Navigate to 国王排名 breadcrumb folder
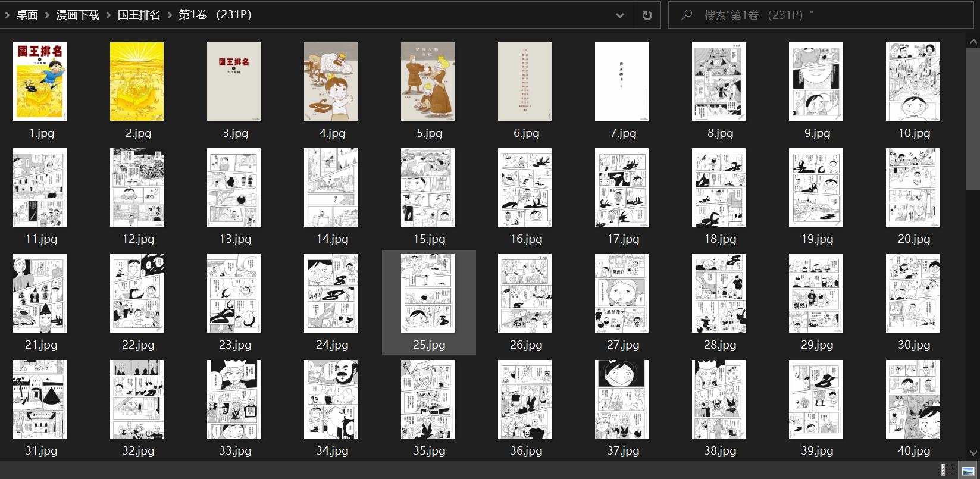Screen dimensions: 980x479 pyautogui.click(x=139, y=15)
